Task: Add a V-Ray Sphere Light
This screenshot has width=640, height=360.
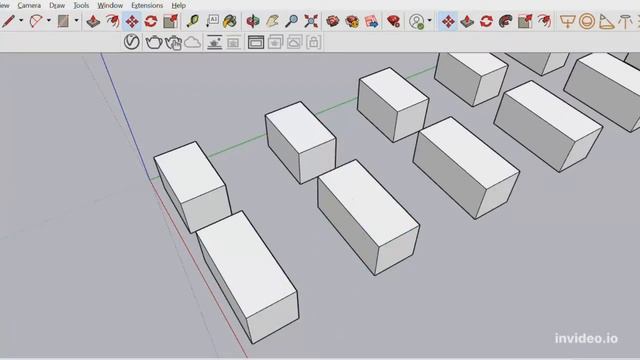Action: tap(587, 21)
